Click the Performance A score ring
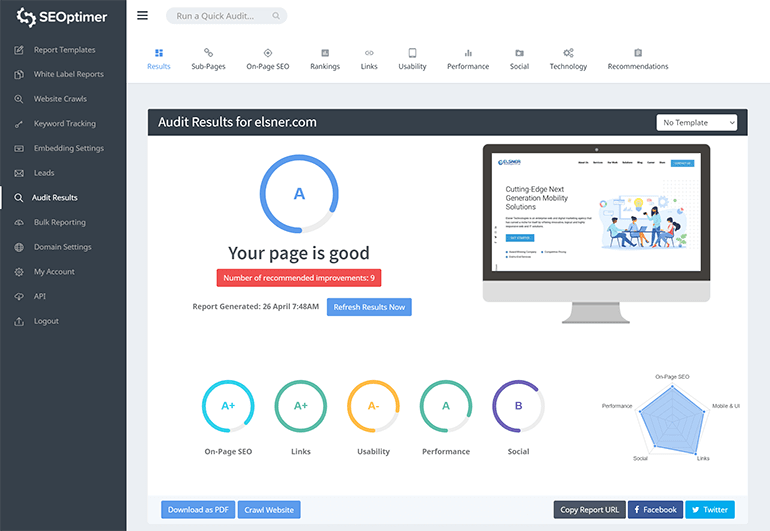This screenshot has width=770, height=531. coord(446,406)
